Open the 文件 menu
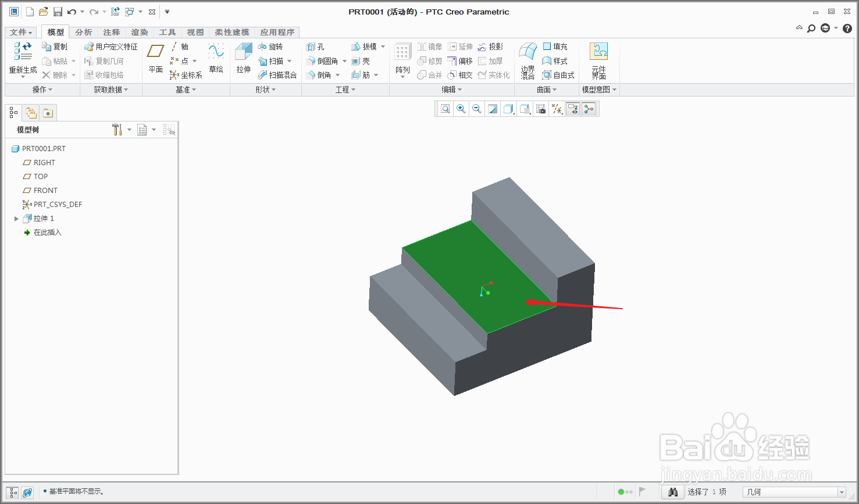The height and width of the screenshot is (504, 859). (22, 32)
